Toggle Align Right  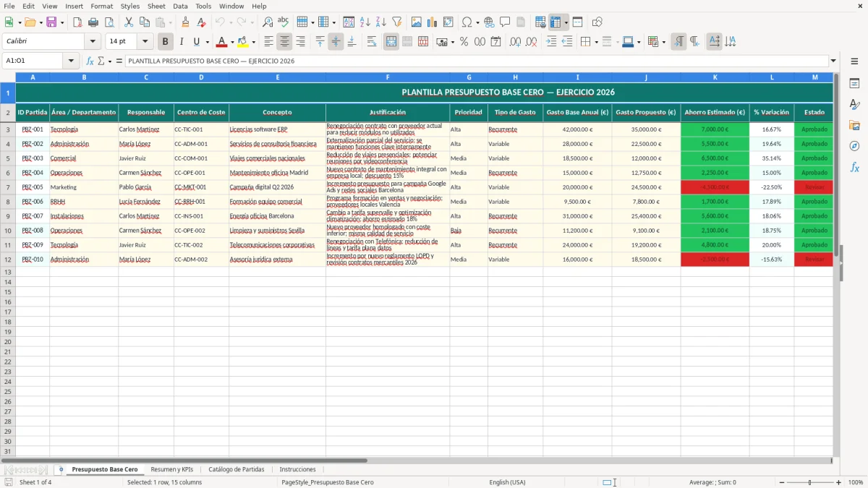pos(300,42)
